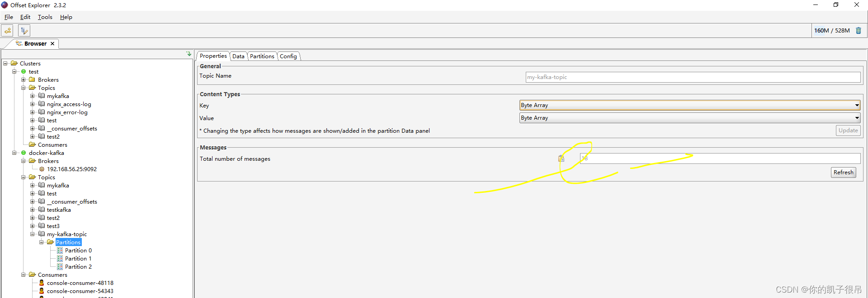The height and width of the screenshot is (298, 868).
Task: Open the Key content type dropdown
Action: point(690,105)
